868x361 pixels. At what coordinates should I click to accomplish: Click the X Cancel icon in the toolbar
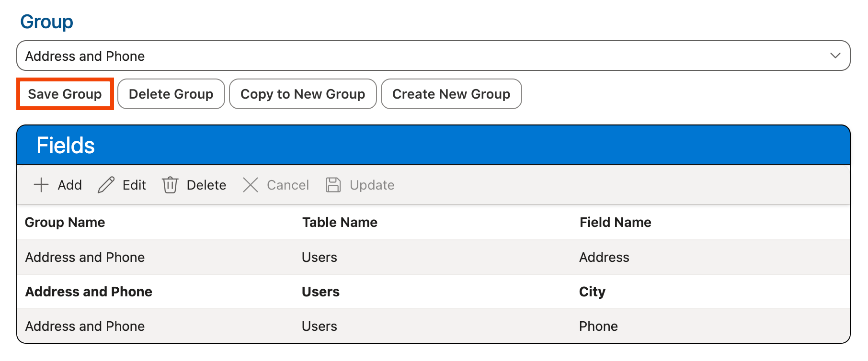[250, 185]
